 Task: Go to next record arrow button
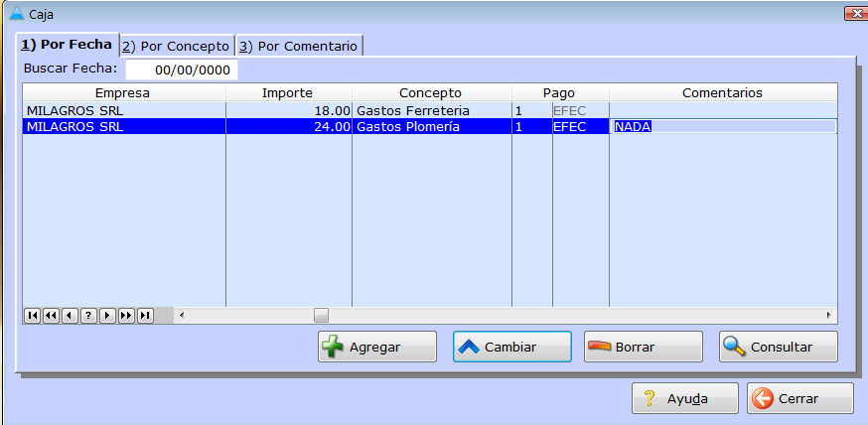click(x=107, y=316)
